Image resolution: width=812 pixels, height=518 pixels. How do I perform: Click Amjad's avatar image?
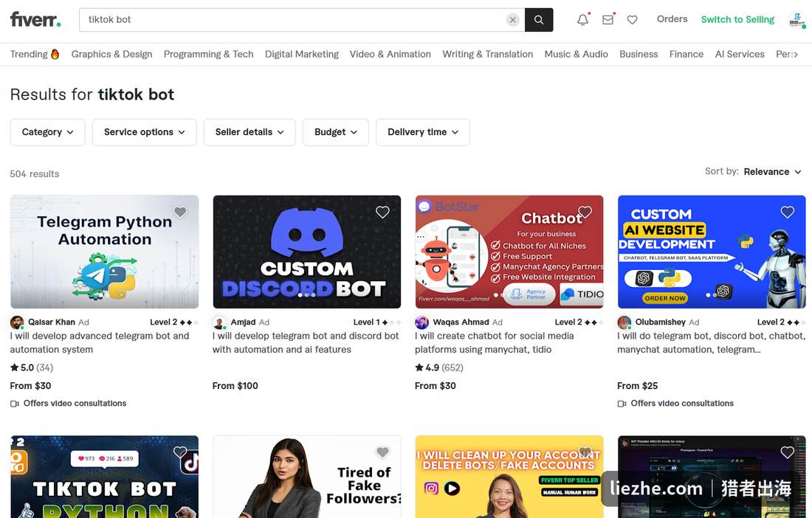219,322
